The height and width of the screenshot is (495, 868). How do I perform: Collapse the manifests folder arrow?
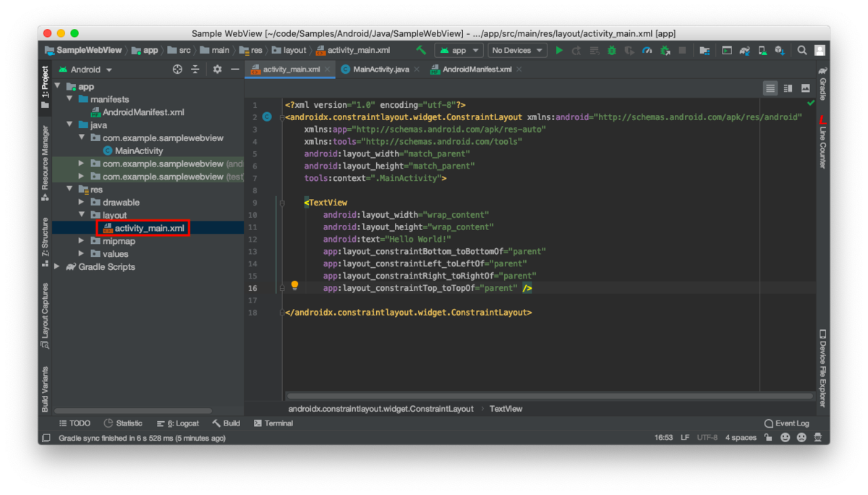pyautogui.click(x=70, y=99)
